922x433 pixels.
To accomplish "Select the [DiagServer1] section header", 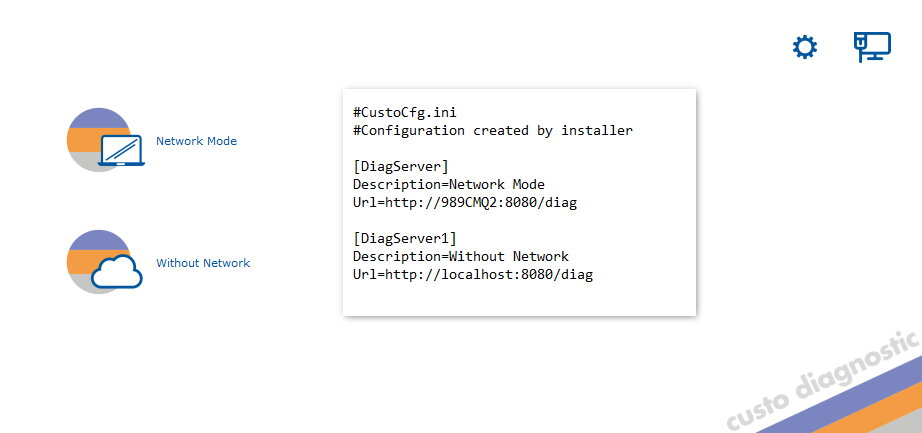I will [x=405, y=238].
